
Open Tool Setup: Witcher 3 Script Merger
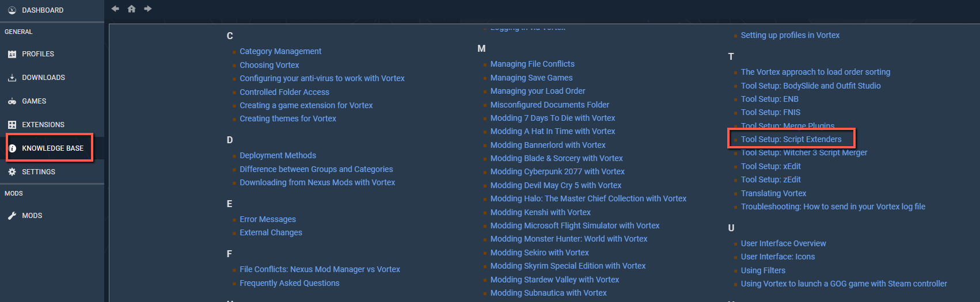pos(804,152)
